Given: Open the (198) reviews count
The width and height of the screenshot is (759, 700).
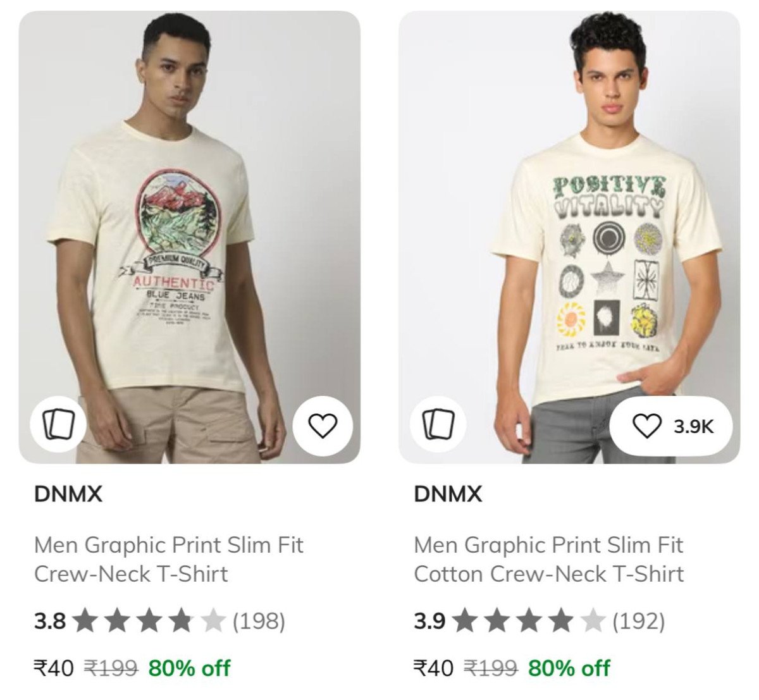Looking at the screenshot, I should pos(259,622).
